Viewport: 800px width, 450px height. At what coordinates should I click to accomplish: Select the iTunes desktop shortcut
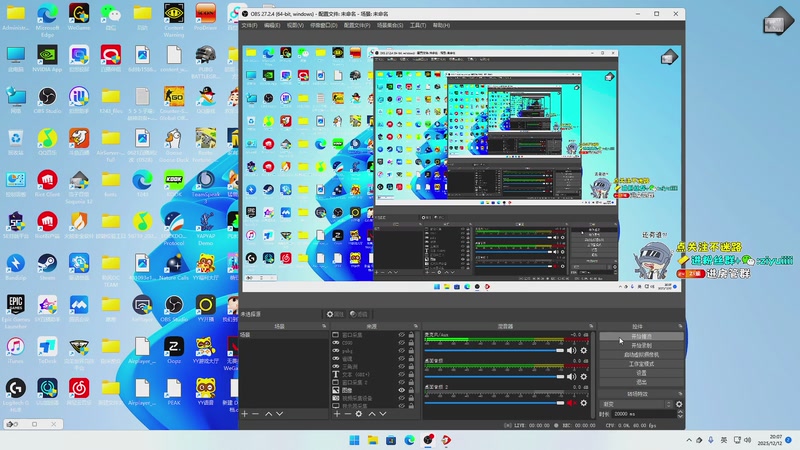click(x=16, y=351)
